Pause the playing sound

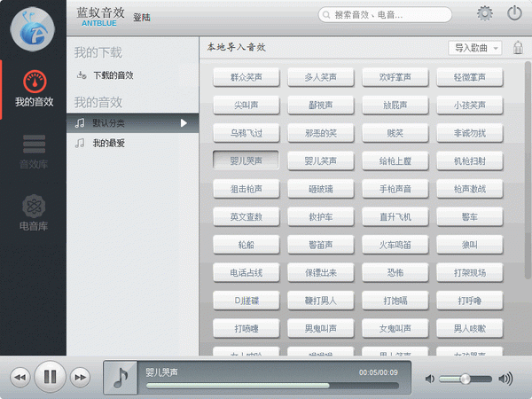coord(51,377)
